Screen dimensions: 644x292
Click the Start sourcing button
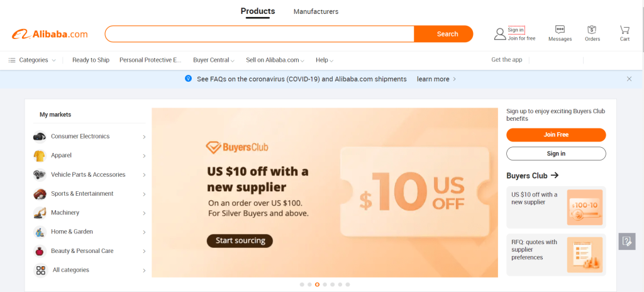pos(240,240)
